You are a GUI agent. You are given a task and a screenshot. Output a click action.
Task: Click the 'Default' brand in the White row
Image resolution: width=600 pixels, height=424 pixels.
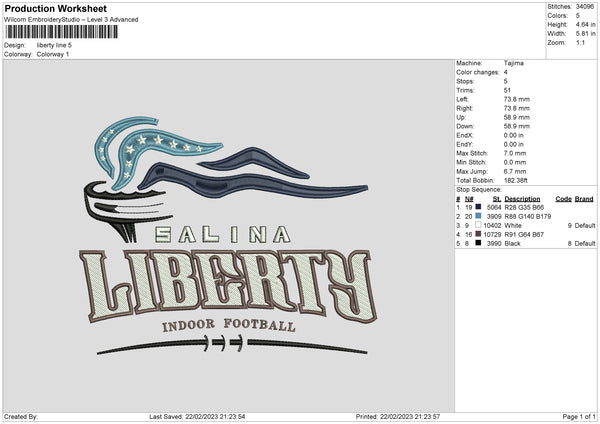(585, 225)
